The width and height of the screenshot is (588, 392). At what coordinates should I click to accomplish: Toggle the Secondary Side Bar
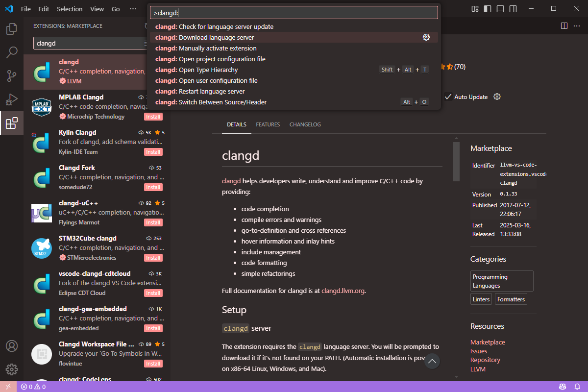(513, 9)
